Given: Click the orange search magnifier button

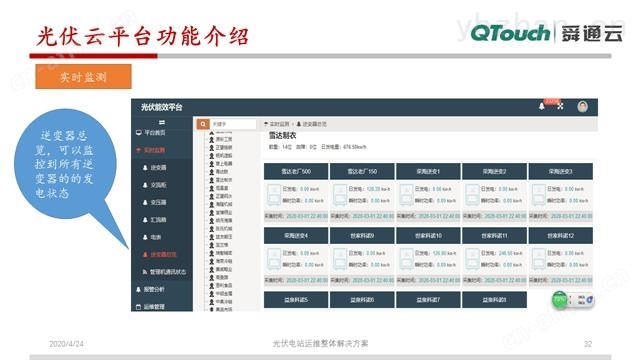Looking at the screenshot, I should click(203, 124).
